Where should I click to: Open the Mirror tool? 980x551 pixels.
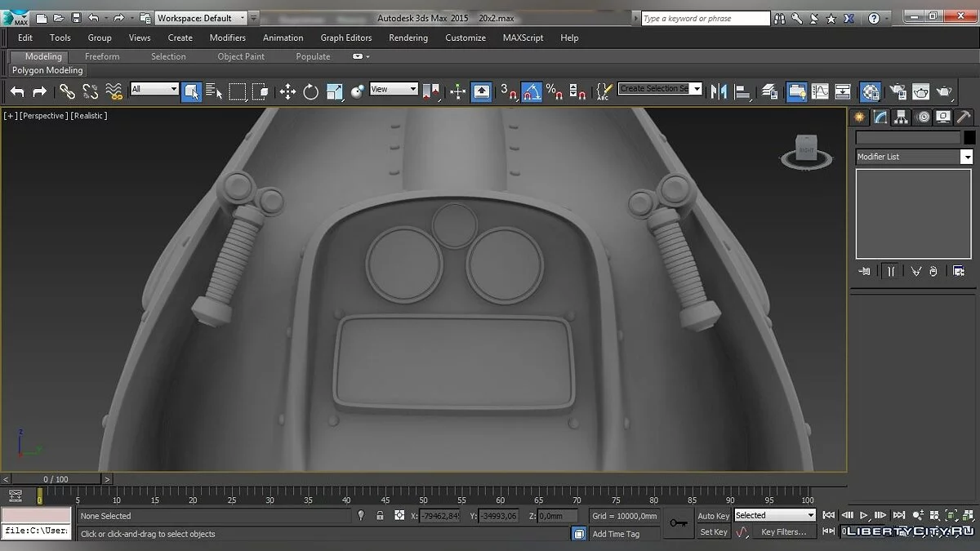pyautogui.click(x=719, y=91)
